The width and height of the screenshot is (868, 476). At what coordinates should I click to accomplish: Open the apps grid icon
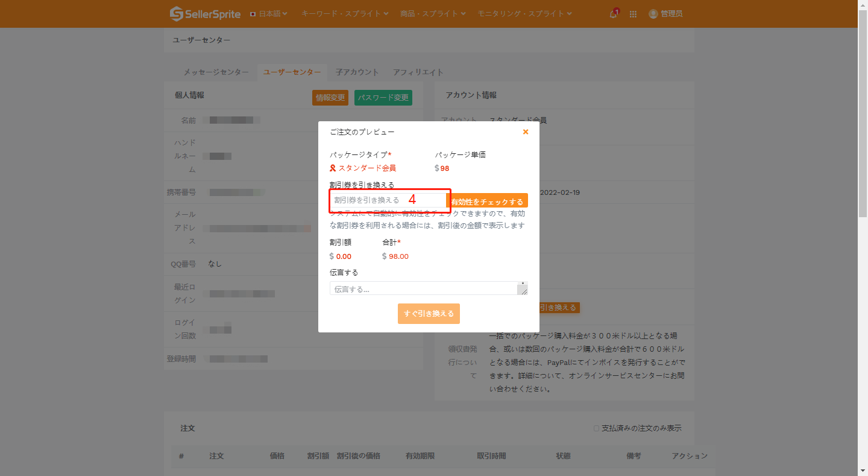click(633, 14)
